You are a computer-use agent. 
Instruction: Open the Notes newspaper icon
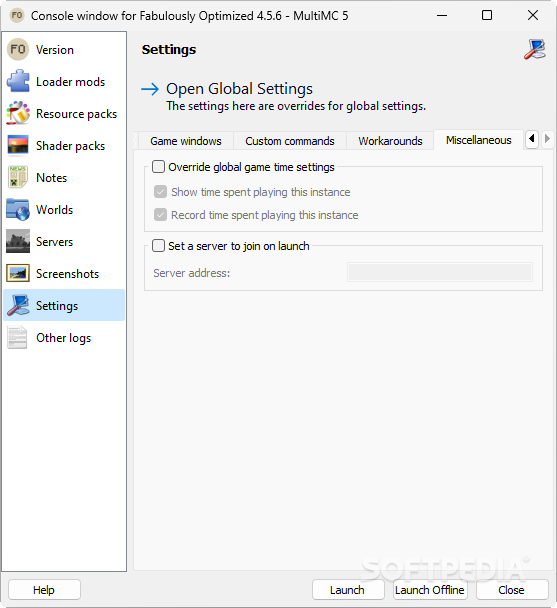click(x=18, y=177)
